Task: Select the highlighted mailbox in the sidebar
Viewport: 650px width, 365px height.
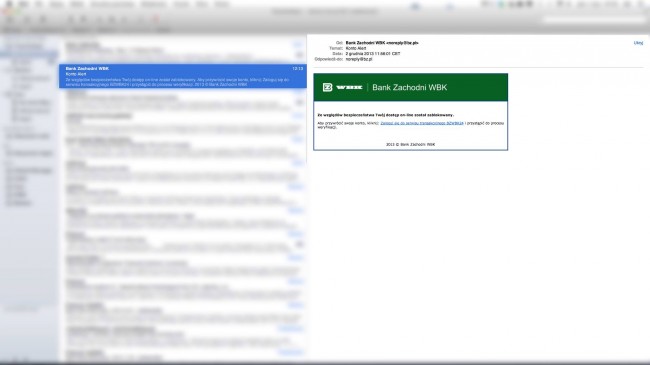Action: tap(29, 54)
